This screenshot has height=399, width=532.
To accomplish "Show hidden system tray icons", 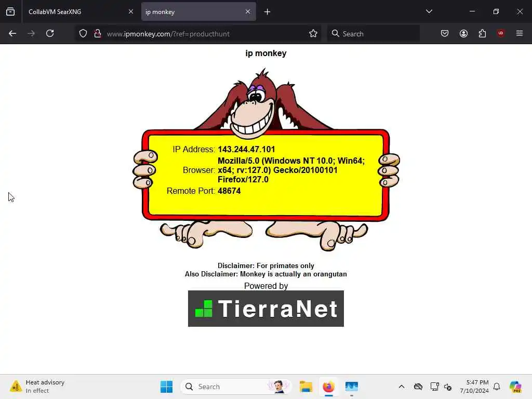I will click(x=402, y=387).
